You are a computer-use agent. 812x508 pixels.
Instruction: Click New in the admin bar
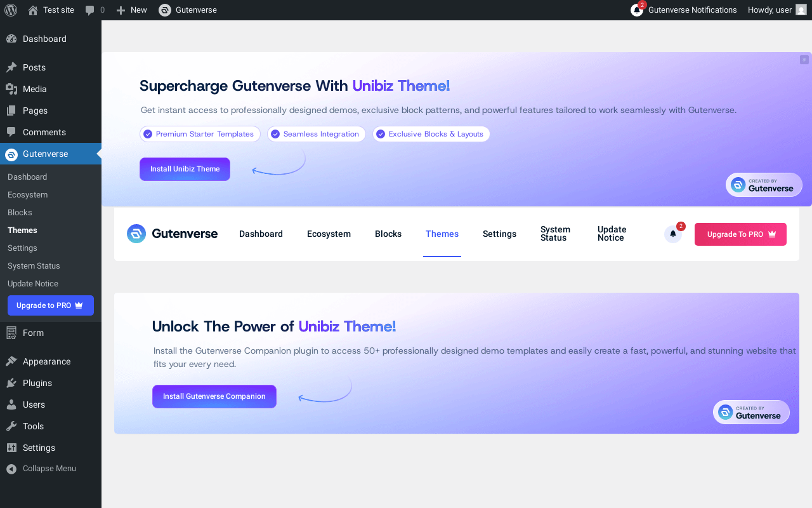(131, 10)
